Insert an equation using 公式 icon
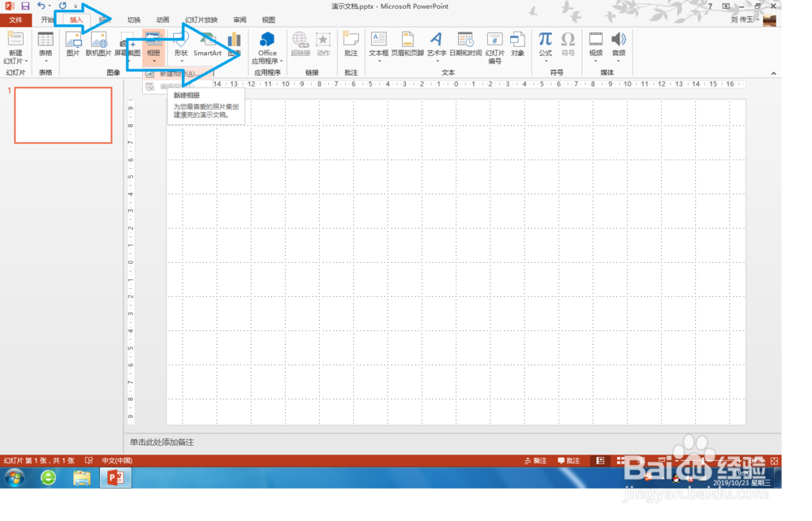The height and width of the screenshot is (521, 812). pyautogui.click(x=546, y=45)
